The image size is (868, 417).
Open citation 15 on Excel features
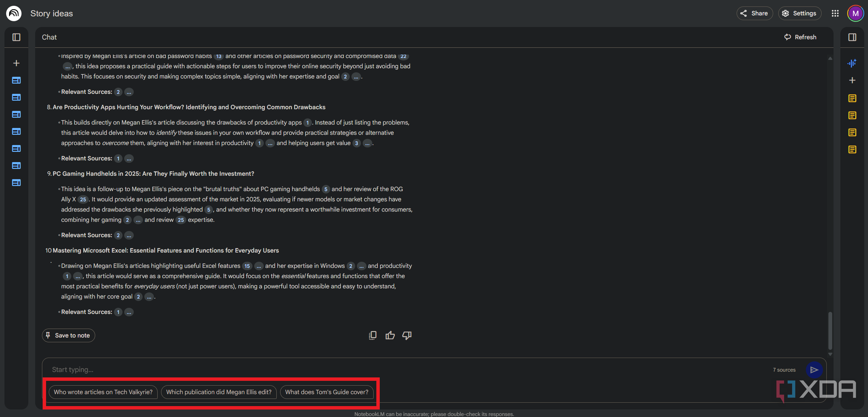247,266
